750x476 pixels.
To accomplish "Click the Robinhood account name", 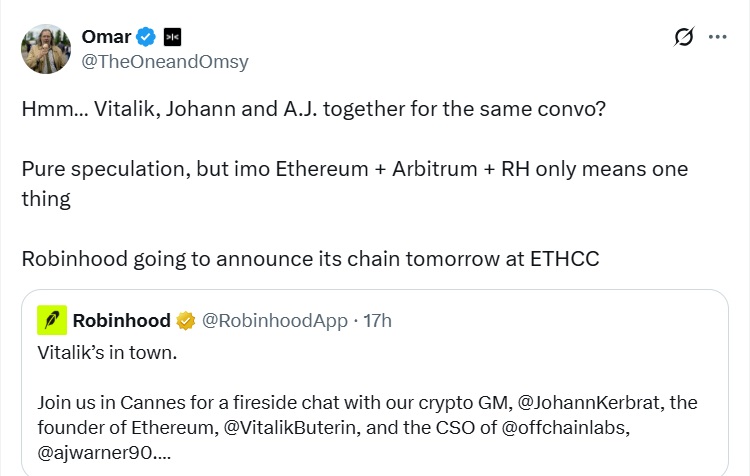I will [121, 321].
